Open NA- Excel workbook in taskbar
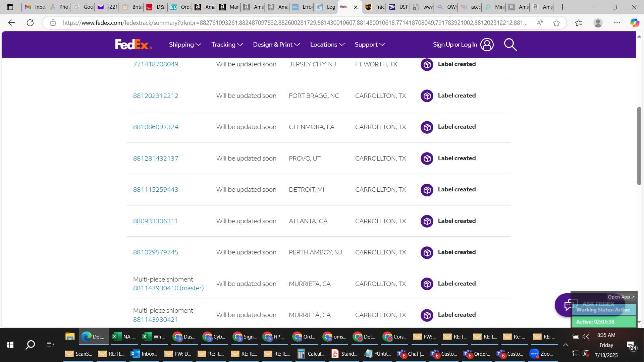 (124, 337)
